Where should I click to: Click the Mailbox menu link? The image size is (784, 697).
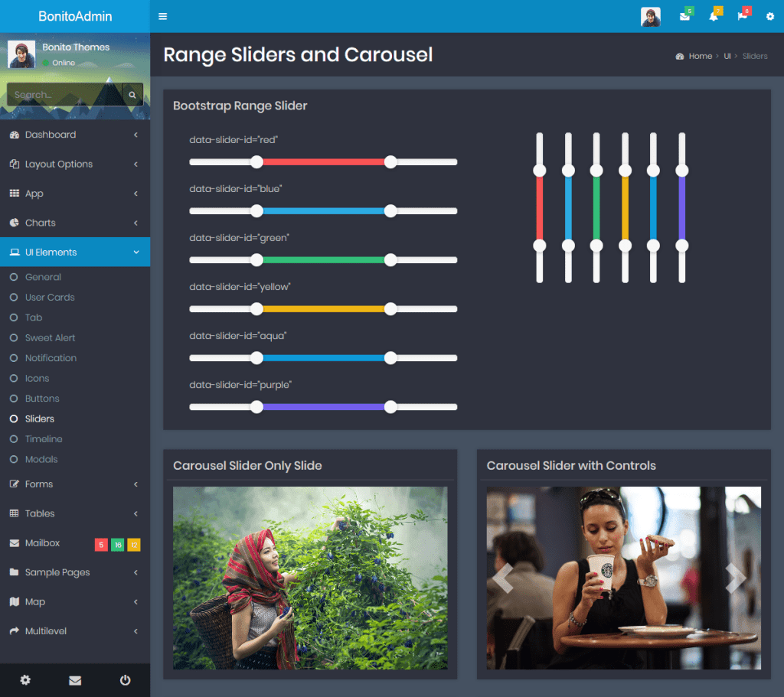point(42,542)
